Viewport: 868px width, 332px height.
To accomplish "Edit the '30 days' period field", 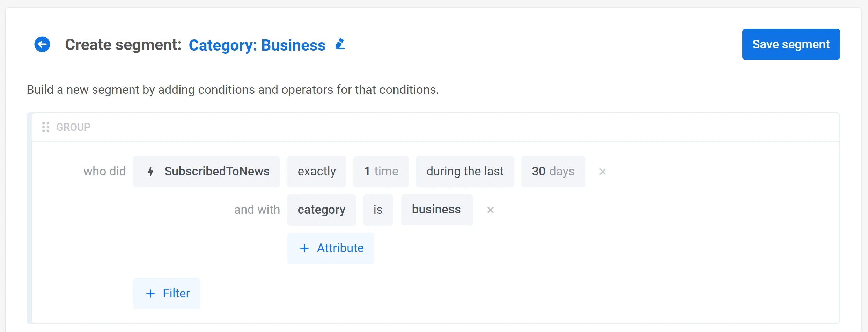I will [553, 172].
